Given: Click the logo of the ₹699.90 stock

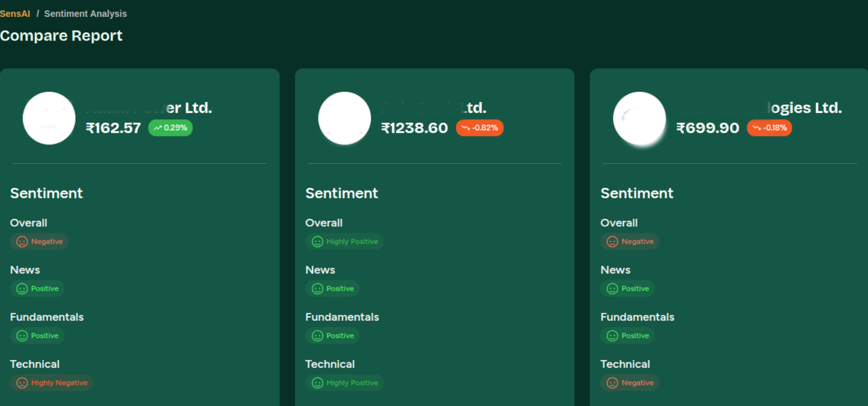Looking at the screenshot, I should [x=640, y=118].
